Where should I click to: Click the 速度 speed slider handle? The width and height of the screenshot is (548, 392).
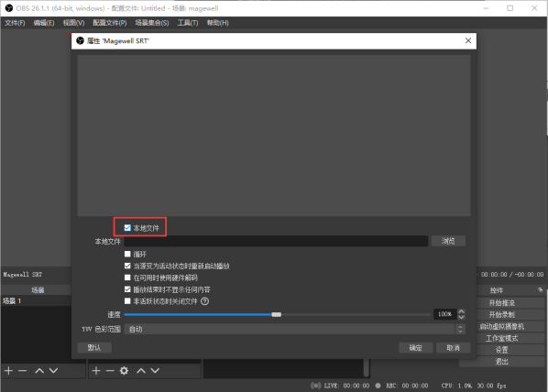(277, 314)
